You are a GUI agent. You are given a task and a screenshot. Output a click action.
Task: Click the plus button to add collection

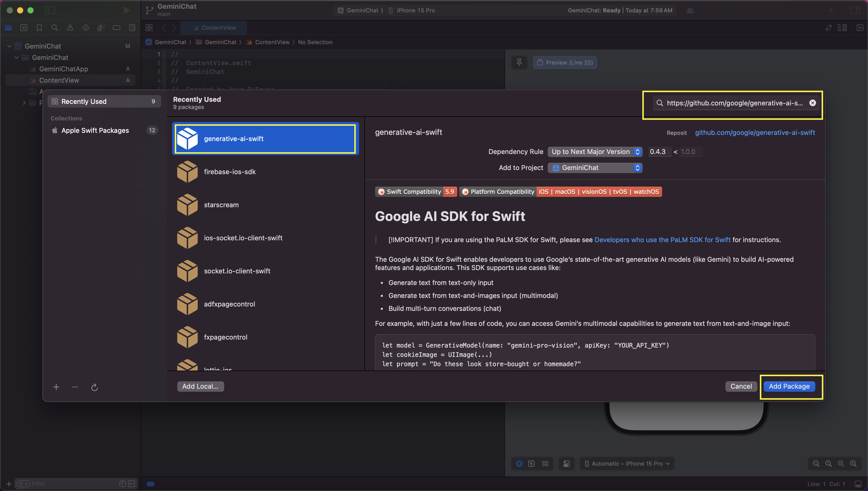[56, 387]
